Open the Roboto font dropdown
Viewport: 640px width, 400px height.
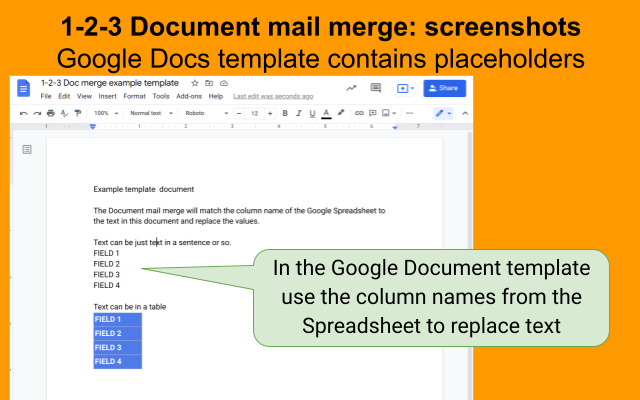(207, 113)
